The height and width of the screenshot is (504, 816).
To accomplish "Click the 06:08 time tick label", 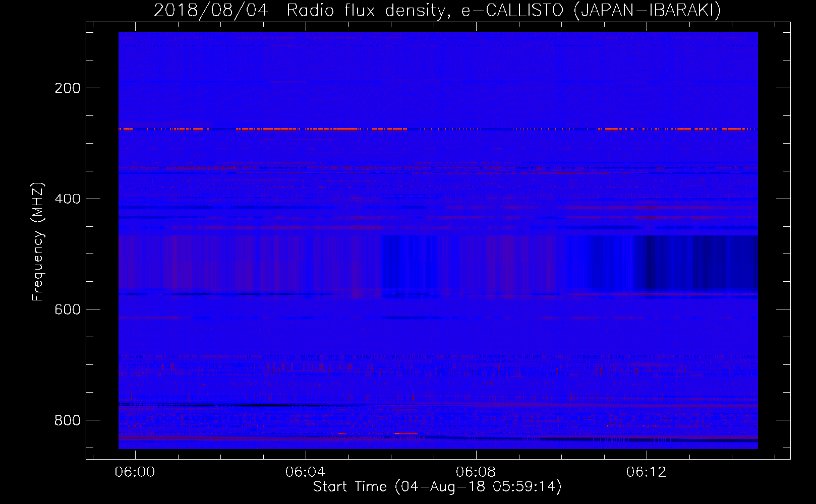I will pos(476,472).
